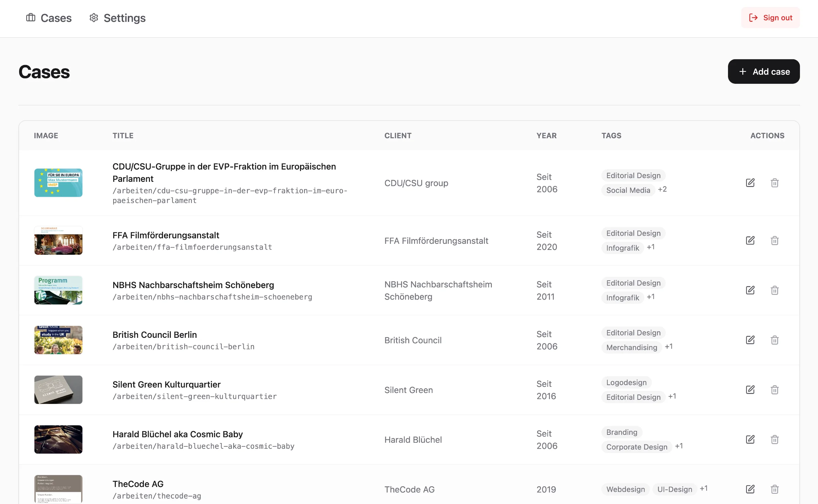This screenshot has height=504, width=818.
Task: Click the path /arbeiten/harald-bluechel-aka-cosmic-baby
Action: pos(203,446)
